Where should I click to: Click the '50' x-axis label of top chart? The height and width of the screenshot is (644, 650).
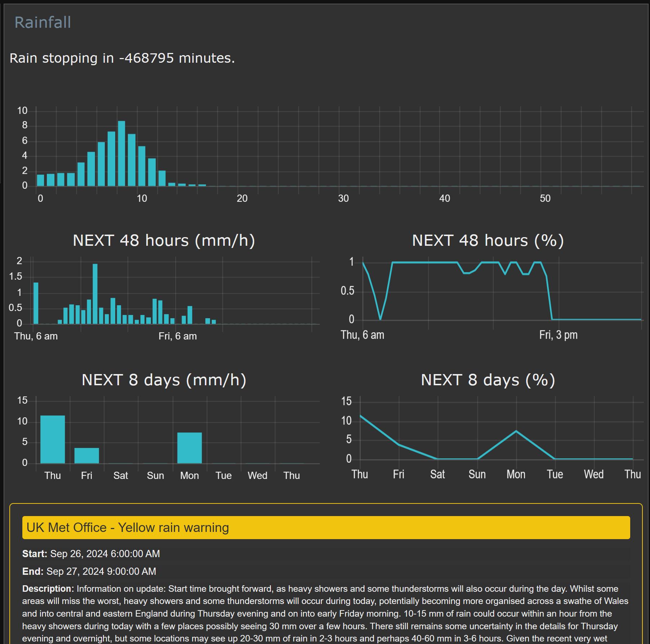[545, 198]
